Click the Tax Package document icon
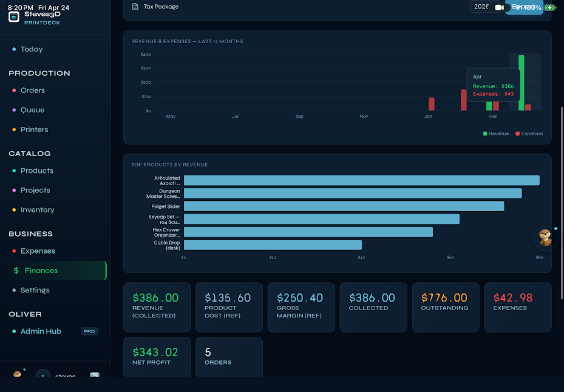The height and width of the screenshot is (392, 564). [135, 6]
